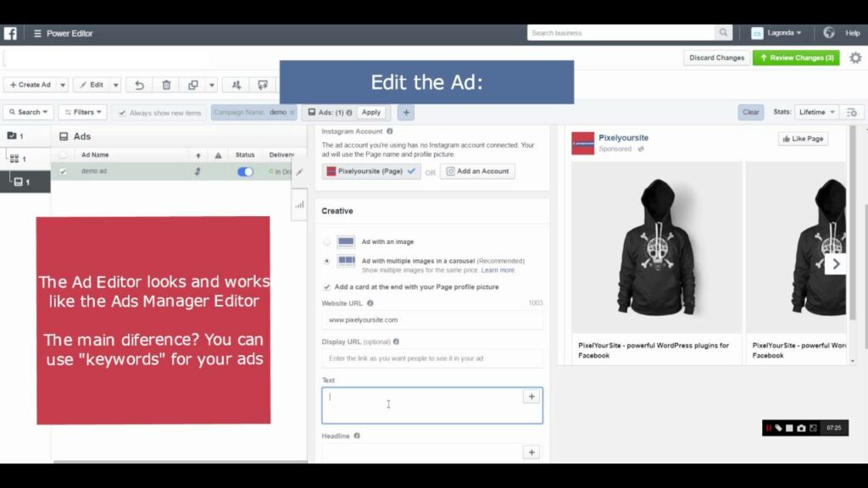Image resolution: width=868 pixels, height=488 pixels.
Task: Click the trash delete toolbar icon
Action: pos(166,85)
